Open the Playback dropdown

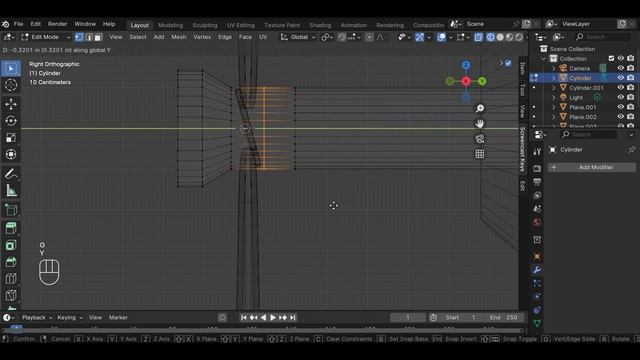coord(37,317)
